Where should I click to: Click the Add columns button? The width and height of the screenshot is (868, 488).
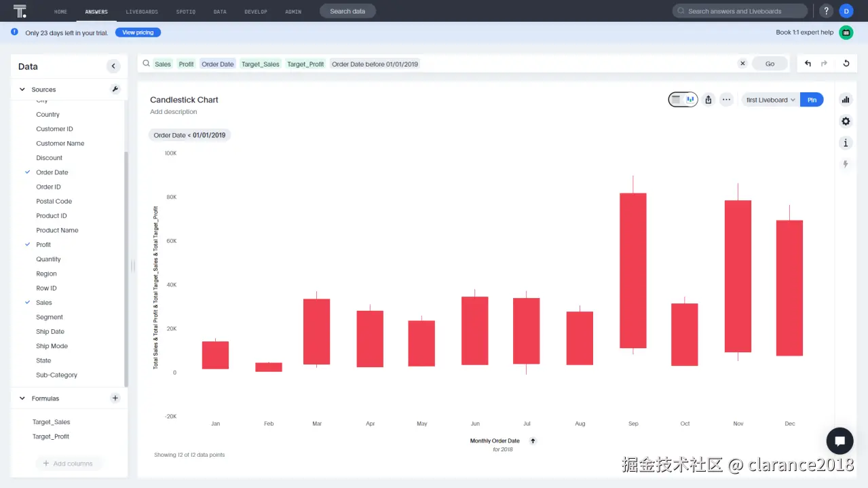68,464
